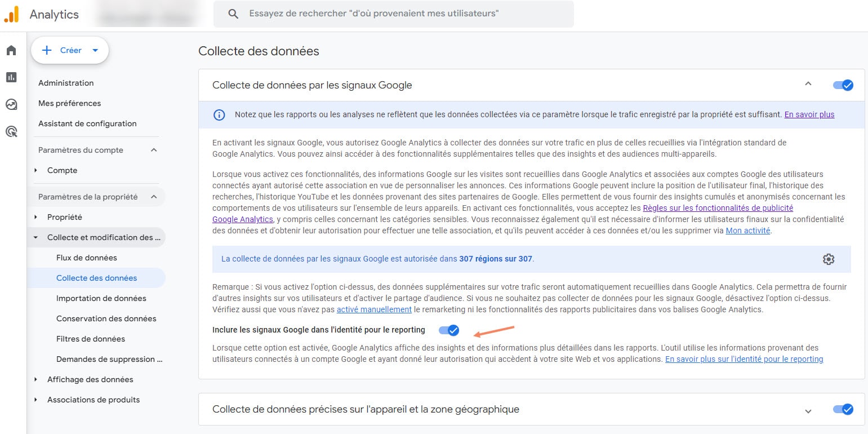Click the Collecte des données page heading
This screenshot has width=868, height=434.
tap(259, 51)
